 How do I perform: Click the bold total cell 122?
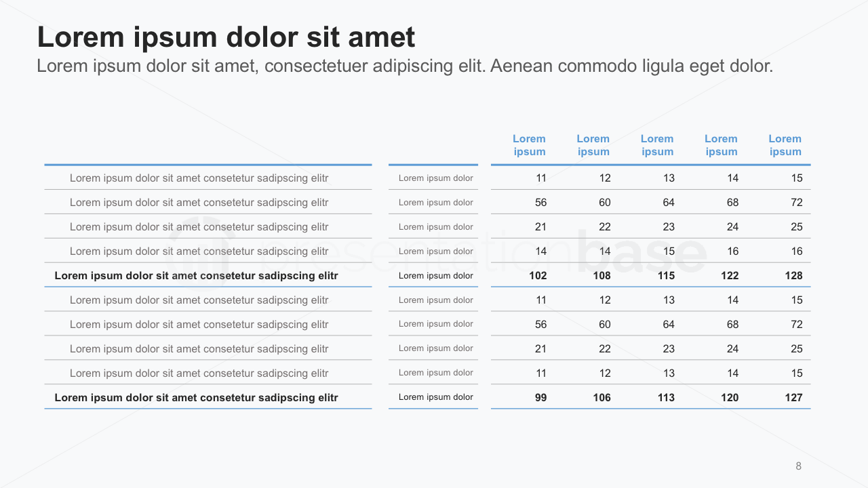[730, 276]
